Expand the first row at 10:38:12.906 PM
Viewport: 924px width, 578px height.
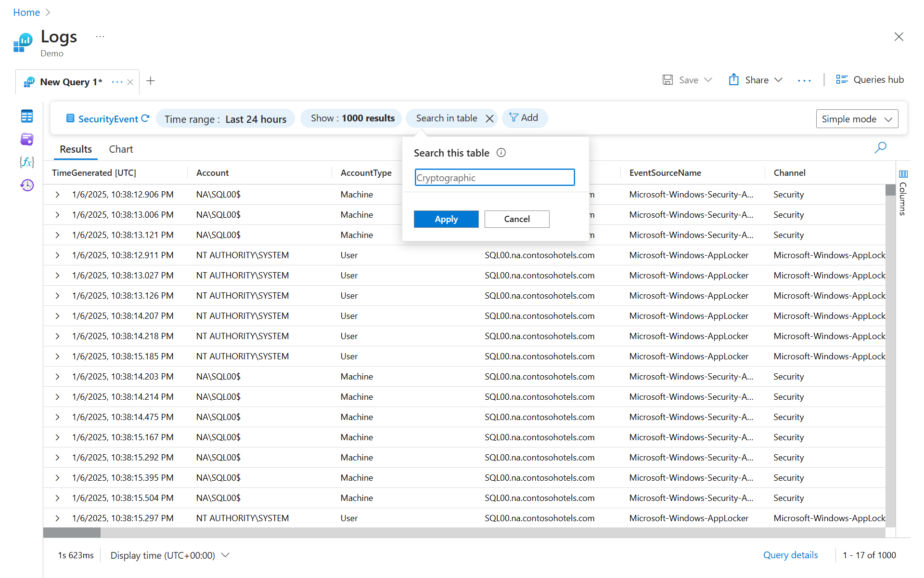click(57, 195)
